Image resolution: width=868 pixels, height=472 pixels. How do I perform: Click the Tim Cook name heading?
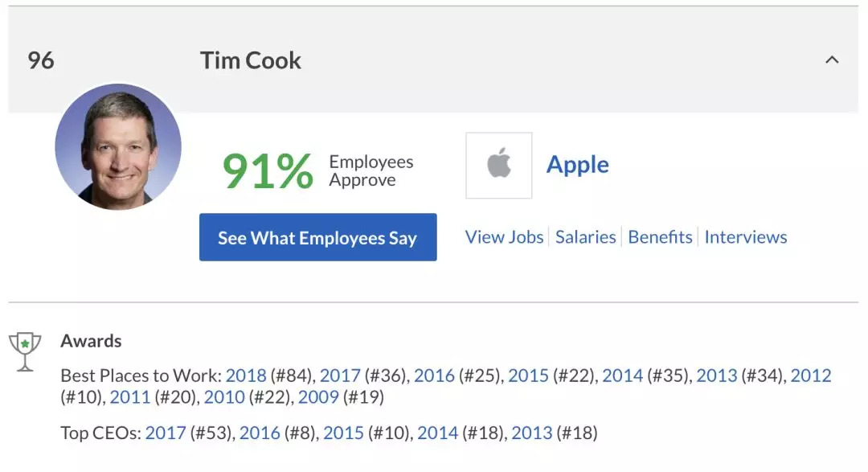[251, 60]
